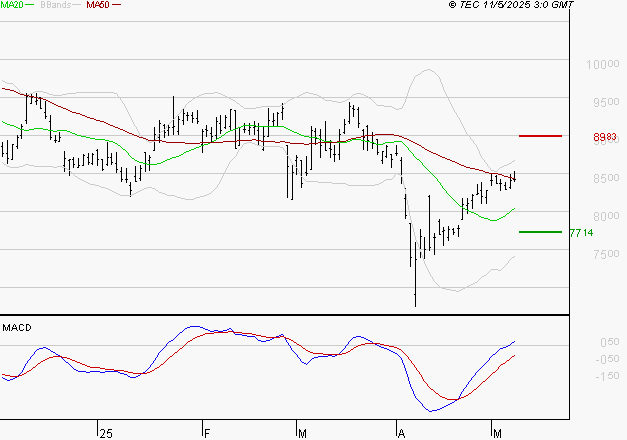Select the green 7714 price label

(x=581, y=232)
